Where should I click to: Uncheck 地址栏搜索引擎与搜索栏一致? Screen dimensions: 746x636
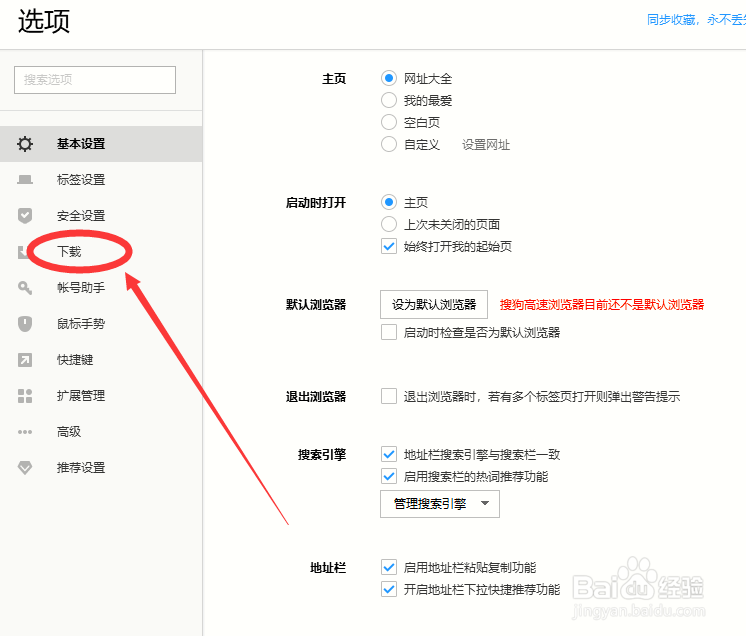click(x=389, y=454)
